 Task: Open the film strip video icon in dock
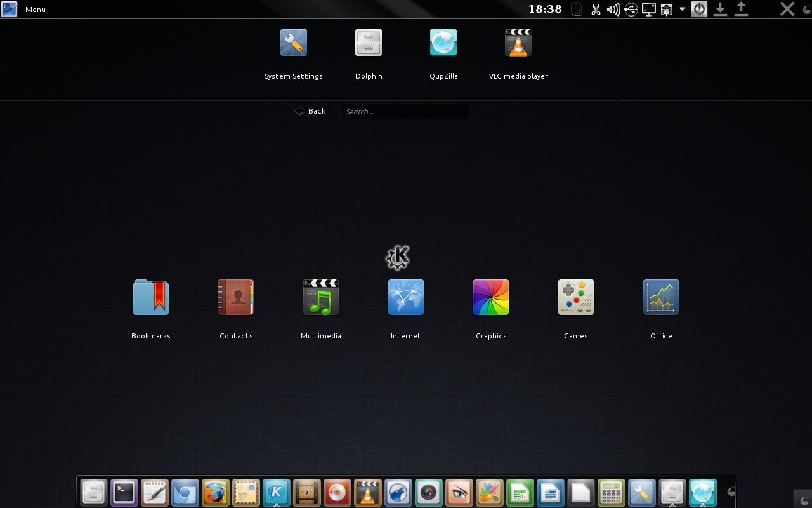point(307,492)
